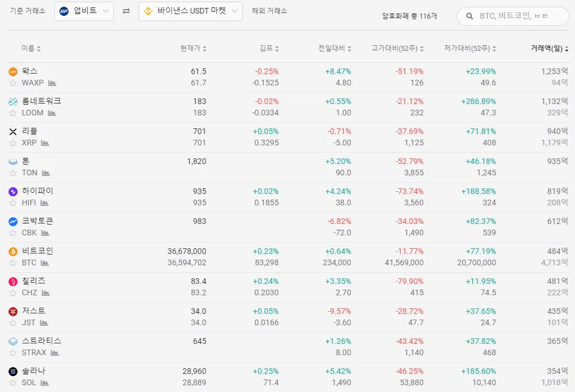Sort by 김프 column
This screenshot has height=392, width=575.
click(269, 48)
